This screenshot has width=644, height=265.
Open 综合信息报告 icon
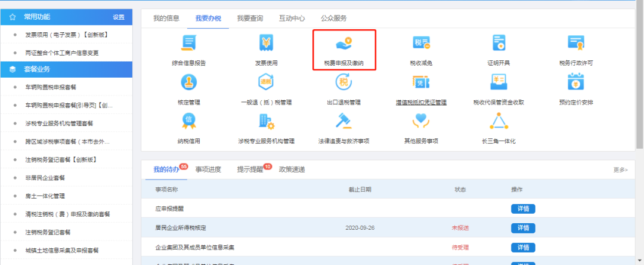pyautogui.click(x=189, y=43)
